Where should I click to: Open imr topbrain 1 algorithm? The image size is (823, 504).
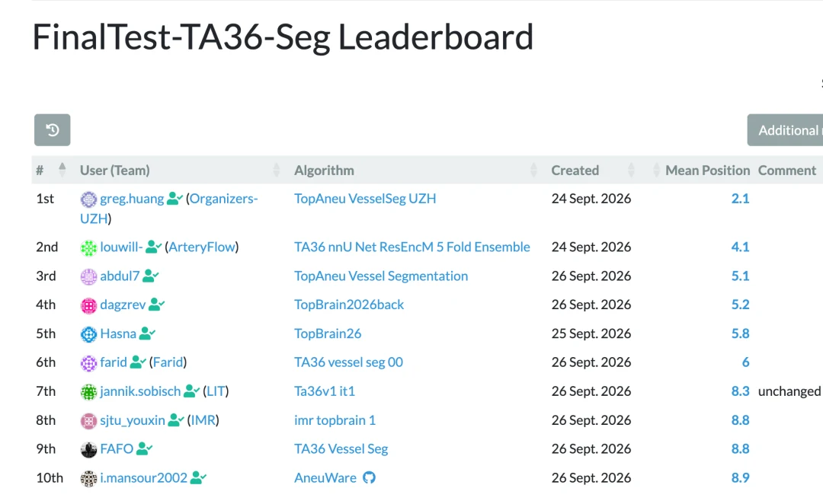(x=335, y=420)
